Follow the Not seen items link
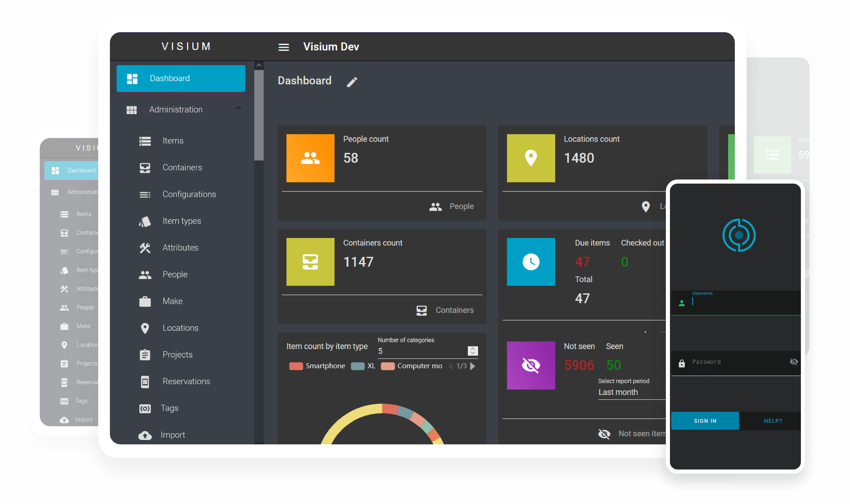The image size is (850, 504). (632, 434)
